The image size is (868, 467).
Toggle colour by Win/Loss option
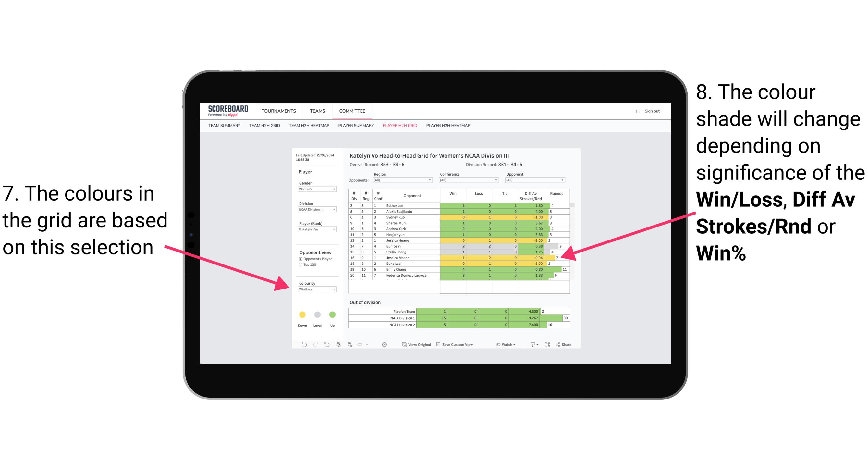coord(315,290)
